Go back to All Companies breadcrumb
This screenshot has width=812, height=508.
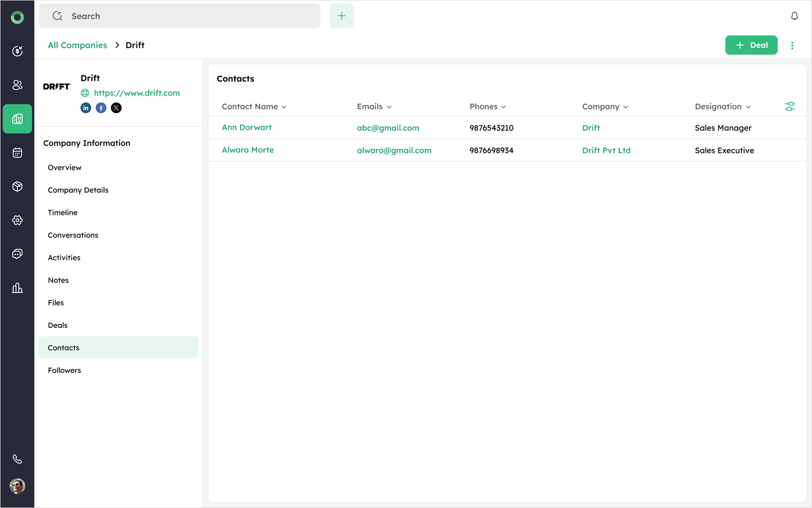pyautogui.click(x=78, y=45)
